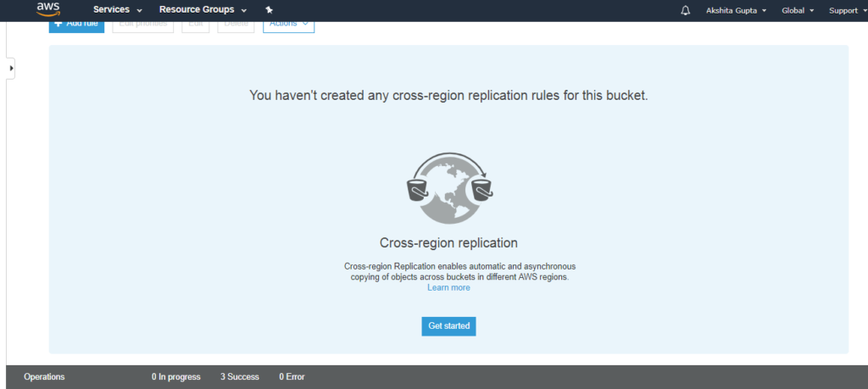This screenshot has height=389, width=868.
Task: Open the Resource Groups menu
Action: point(203,10)
